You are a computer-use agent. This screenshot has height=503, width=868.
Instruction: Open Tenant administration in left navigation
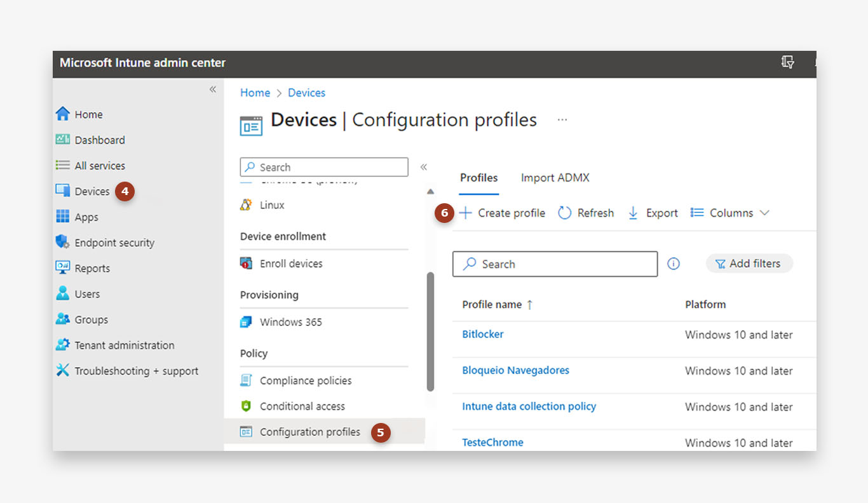point(125,345)
